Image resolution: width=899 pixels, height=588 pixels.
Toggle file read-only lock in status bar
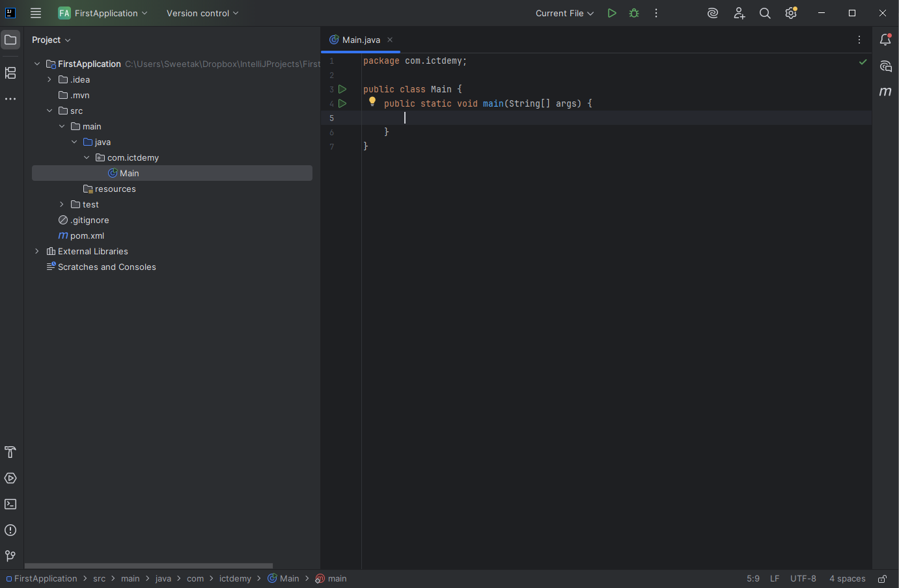click(882, 579)
